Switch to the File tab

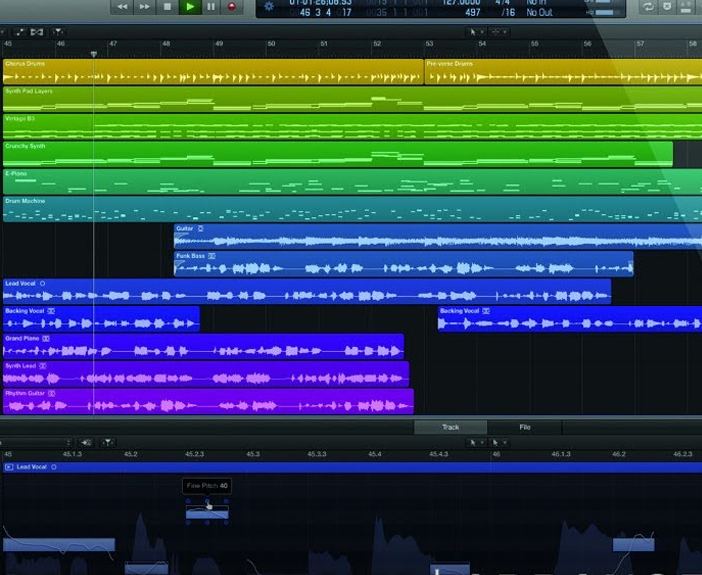(524, 427)
